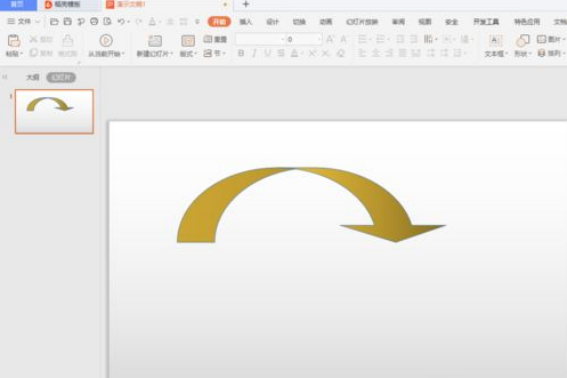Toggle underline formatting
The width and height of the screenshot is (567, 378).
pyautogui.click(x=268, y=54)
